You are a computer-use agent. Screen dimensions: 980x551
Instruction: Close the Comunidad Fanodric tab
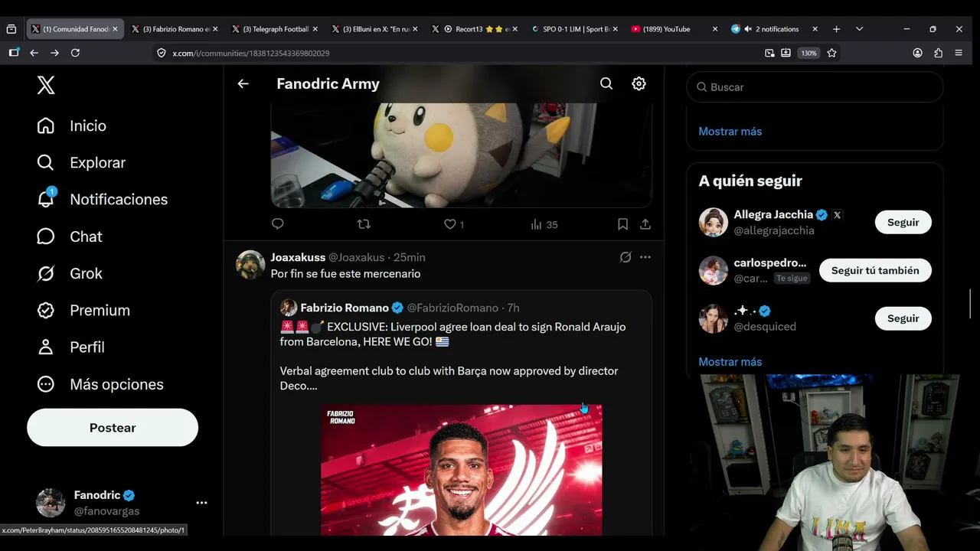[x=115, y=29]
